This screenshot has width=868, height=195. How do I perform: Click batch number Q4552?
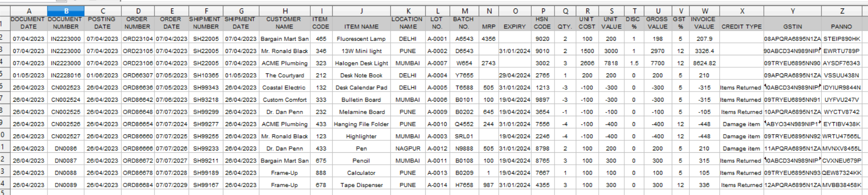[x=464, y=124]
